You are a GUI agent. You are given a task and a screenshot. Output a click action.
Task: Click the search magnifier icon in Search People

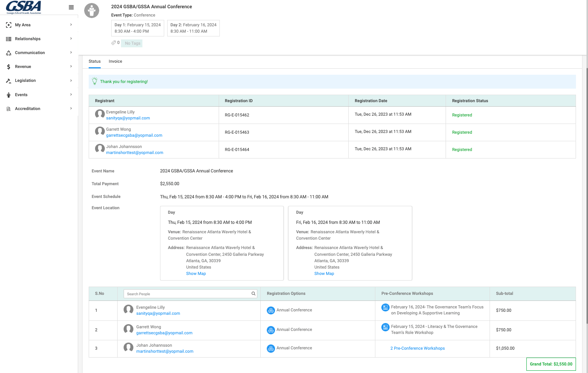pyautogui.click(x=254, y=294)
